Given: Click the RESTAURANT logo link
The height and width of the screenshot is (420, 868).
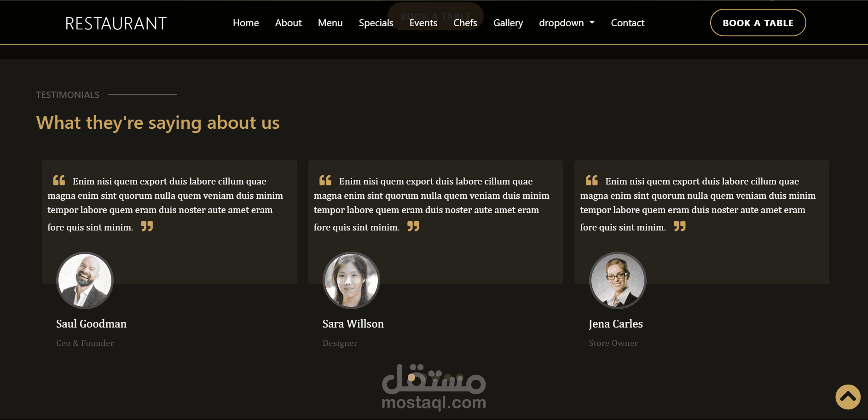Looking at the screenshot, I should coord(116,23).
